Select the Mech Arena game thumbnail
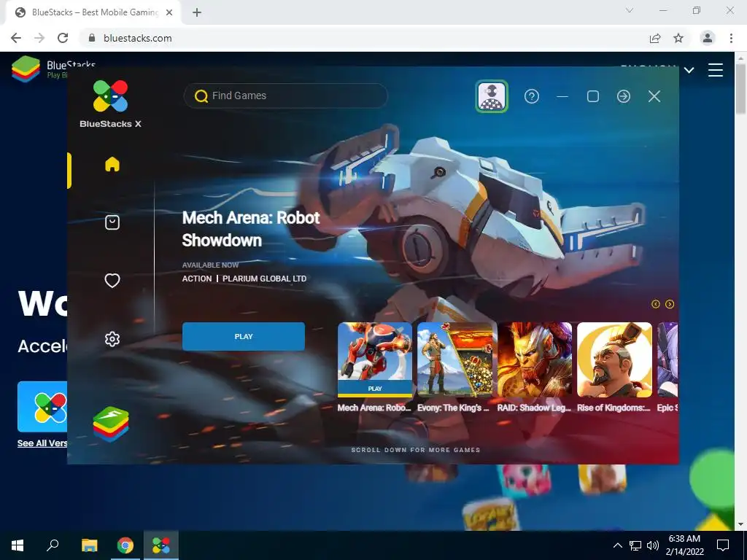The width and height of the screenshot is (747, 560). coord(375,351)
